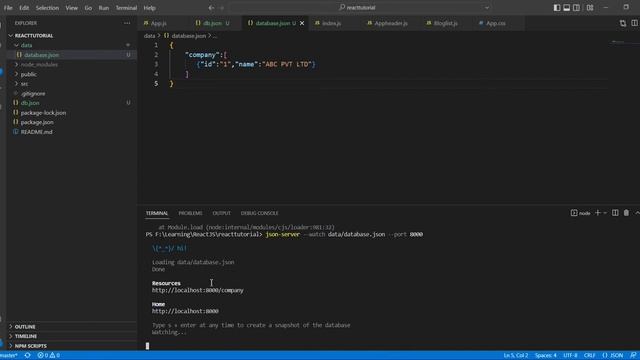
Task: Open the Go menu
Action: [x=88, y=8]
